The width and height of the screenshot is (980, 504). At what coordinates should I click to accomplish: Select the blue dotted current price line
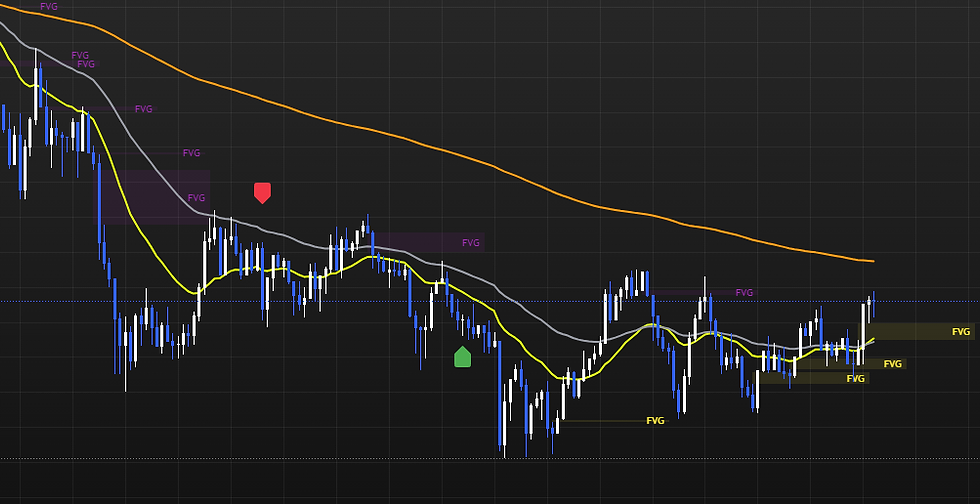490,302
